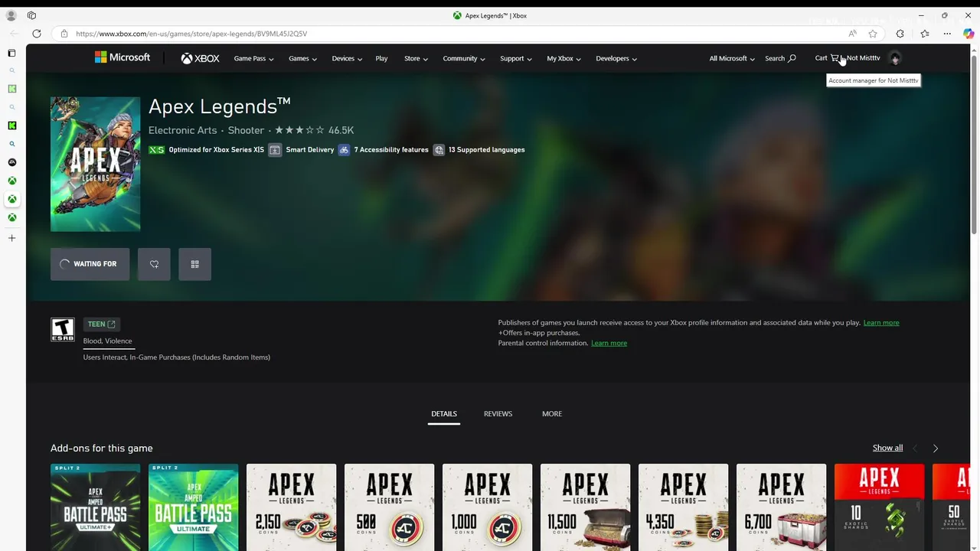Click the star rating 46.5K
Viewport: 980px width, 551px height.
click(x=314, y=130)
